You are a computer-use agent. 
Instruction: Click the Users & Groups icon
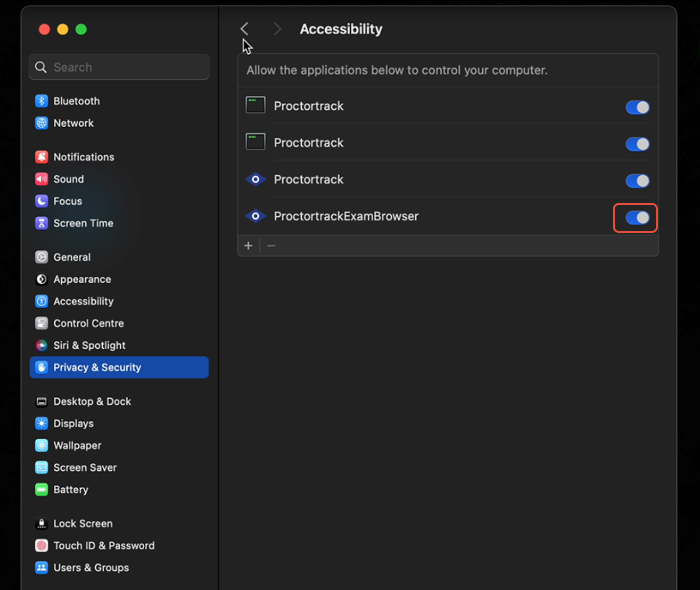(x=42, y=567)
